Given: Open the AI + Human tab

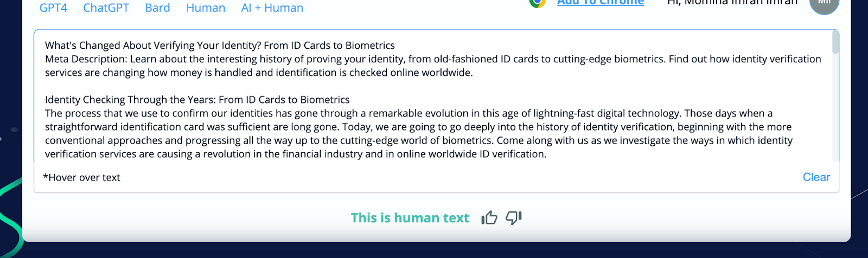Looking at the screenshot, I should [x=272, y=8].
